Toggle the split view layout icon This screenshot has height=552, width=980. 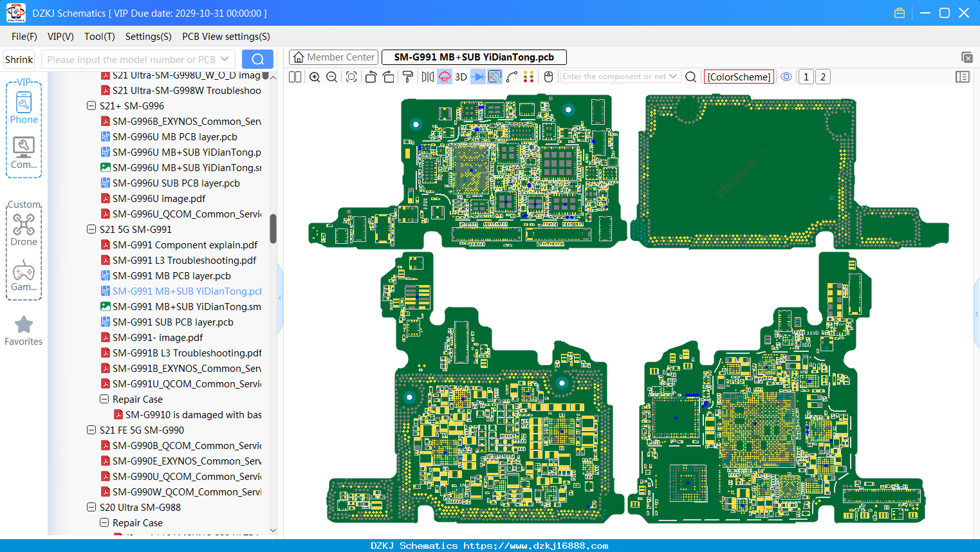click(x=295, y=77)
